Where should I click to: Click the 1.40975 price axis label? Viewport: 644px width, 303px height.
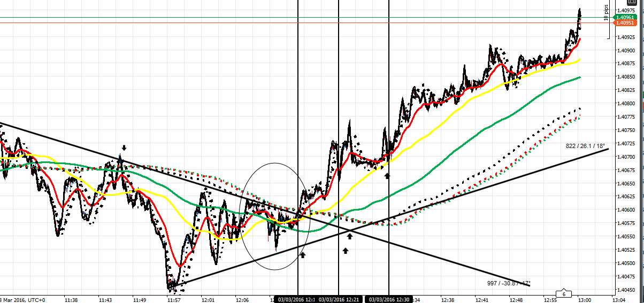coord(626,11)
